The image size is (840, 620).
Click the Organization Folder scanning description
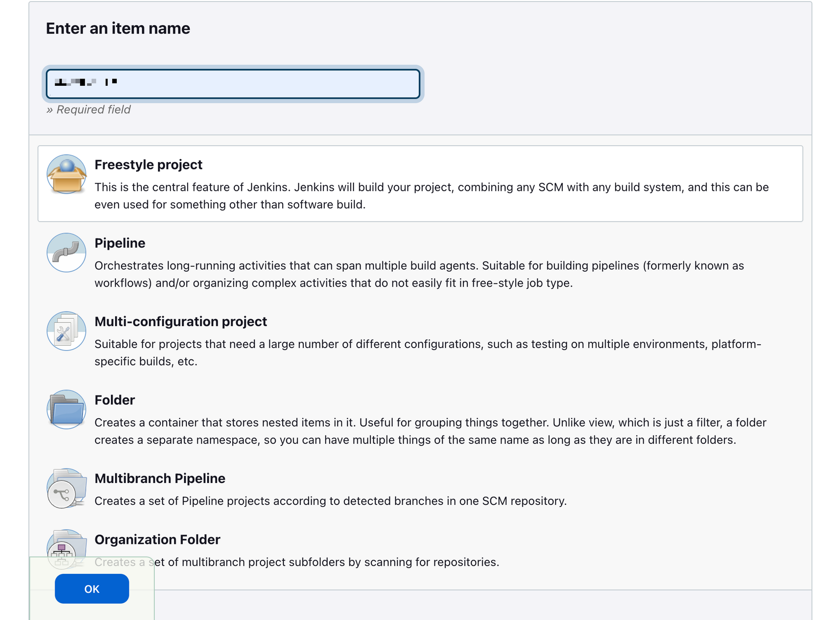point(328,562)
